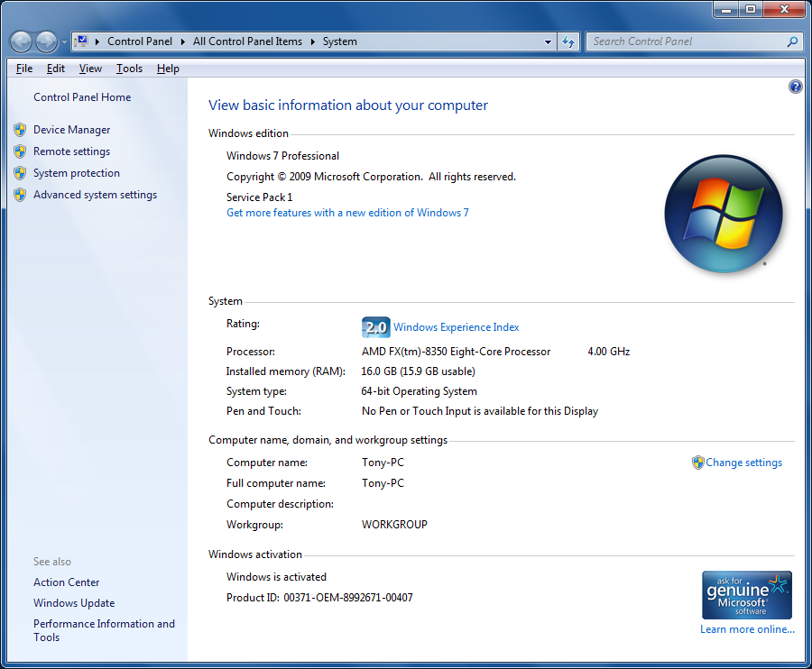
Task: Click the Windows logo orb image
Action: coord(724,214)
